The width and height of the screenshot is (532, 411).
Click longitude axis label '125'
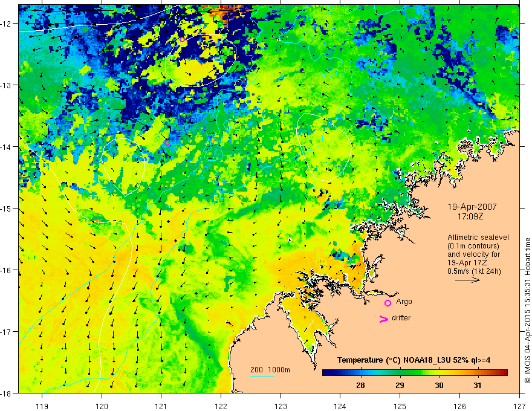click(400, 406)
